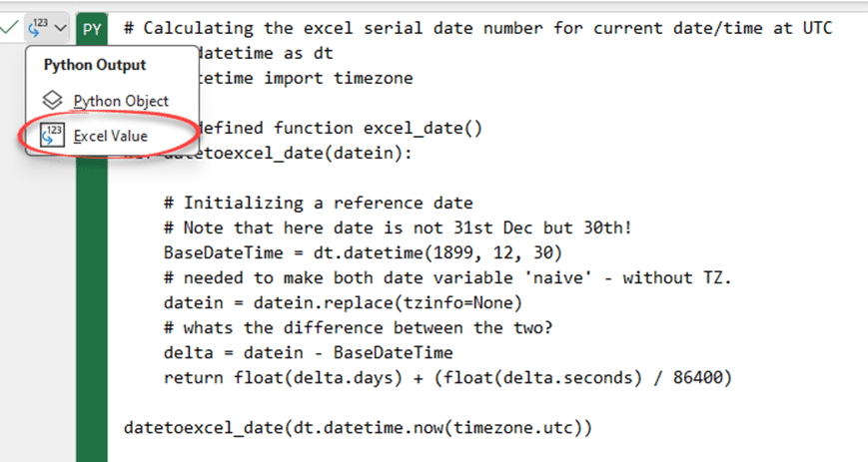Click the comment about making dates naive
The height and width of the screenshot is (462, 868).
pos(447,277)
